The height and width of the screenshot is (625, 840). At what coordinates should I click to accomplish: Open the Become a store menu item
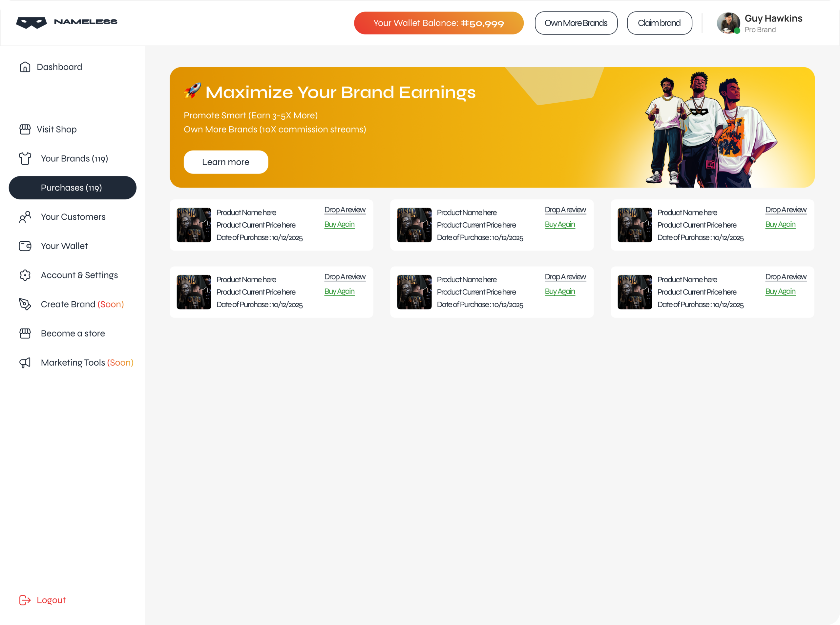[x=73, y=333]
